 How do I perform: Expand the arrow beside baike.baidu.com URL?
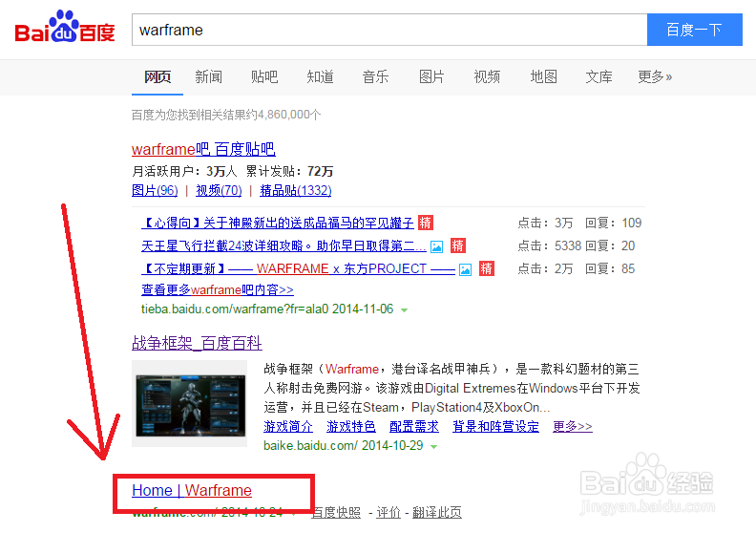434,447
